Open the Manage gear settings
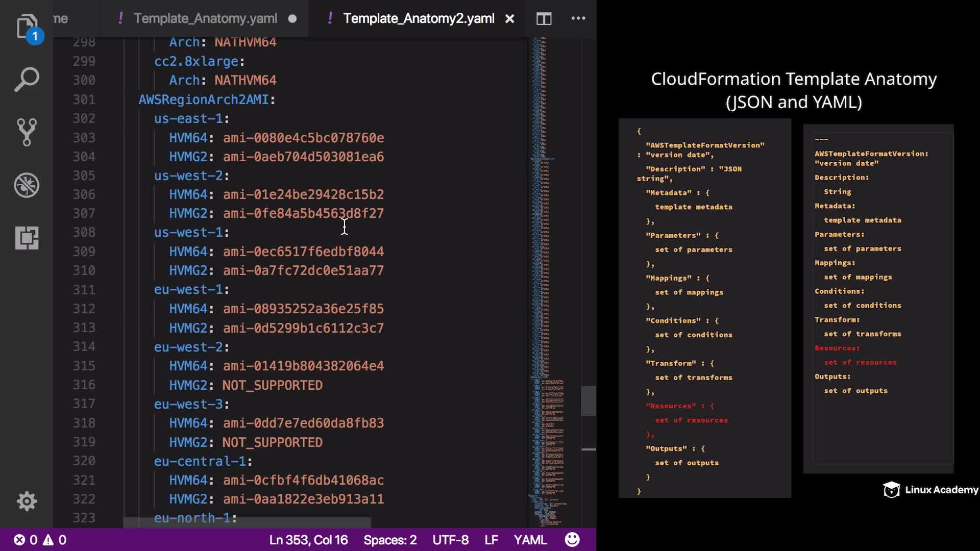Viewport: 980px width, 551px height. 27,501
